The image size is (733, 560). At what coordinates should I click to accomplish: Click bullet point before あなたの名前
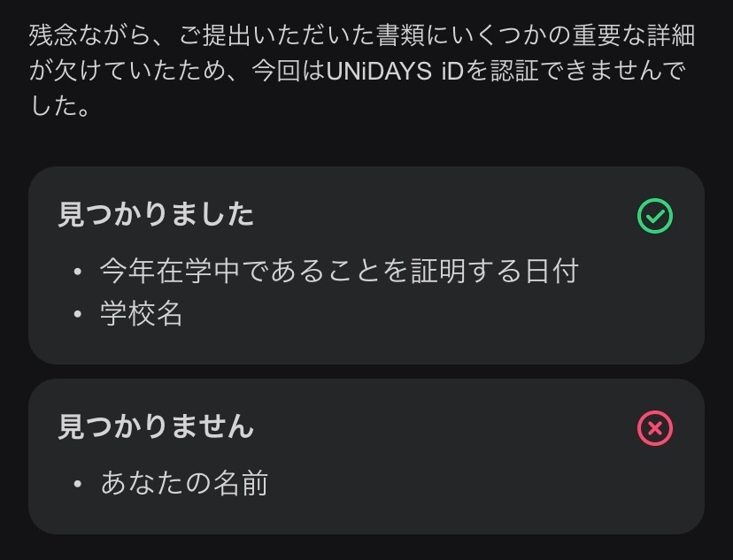(x=78, y=484)
